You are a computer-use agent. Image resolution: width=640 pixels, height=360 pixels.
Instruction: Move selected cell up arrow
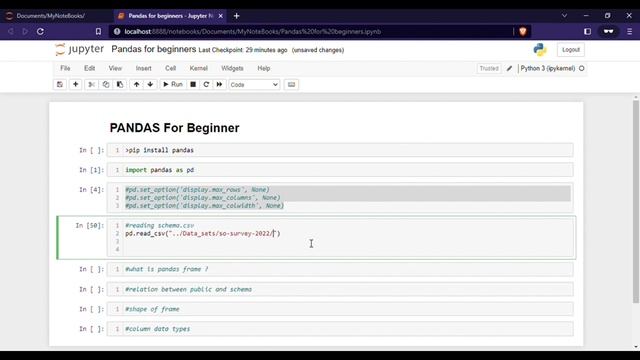pos(136,84)
